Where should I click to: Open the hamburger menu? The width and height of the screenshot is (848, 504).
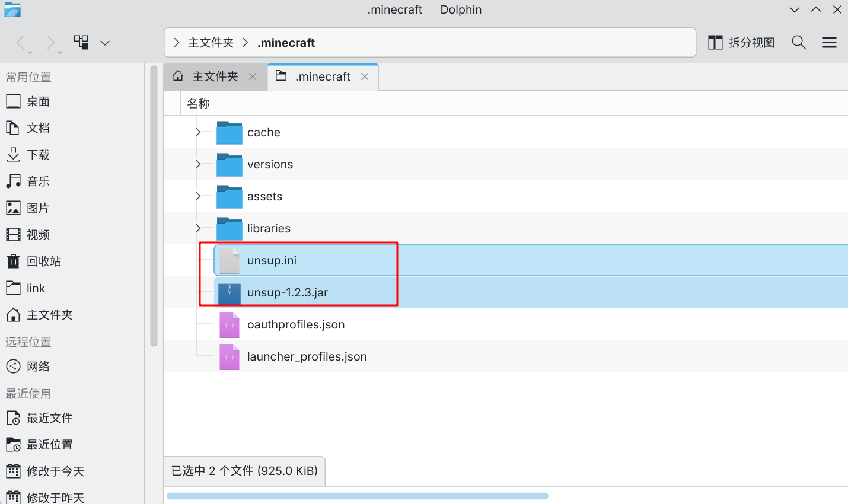coord(829,43)
